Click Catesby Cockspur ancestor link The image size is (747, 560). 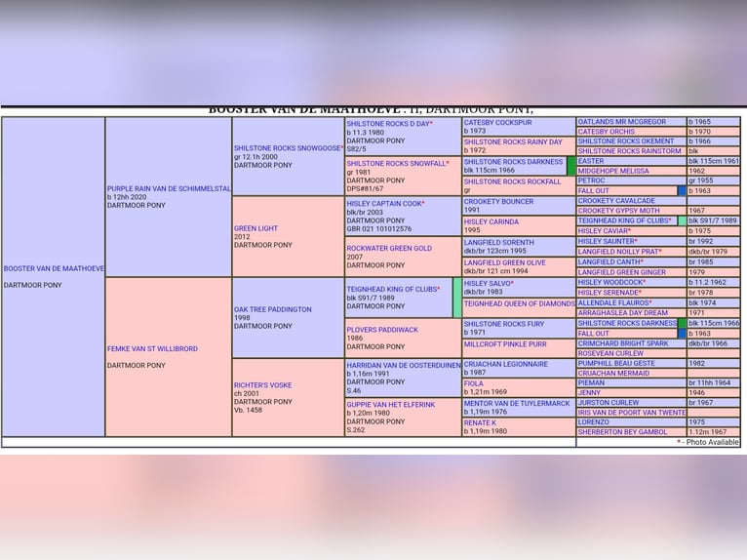[497, 123]
